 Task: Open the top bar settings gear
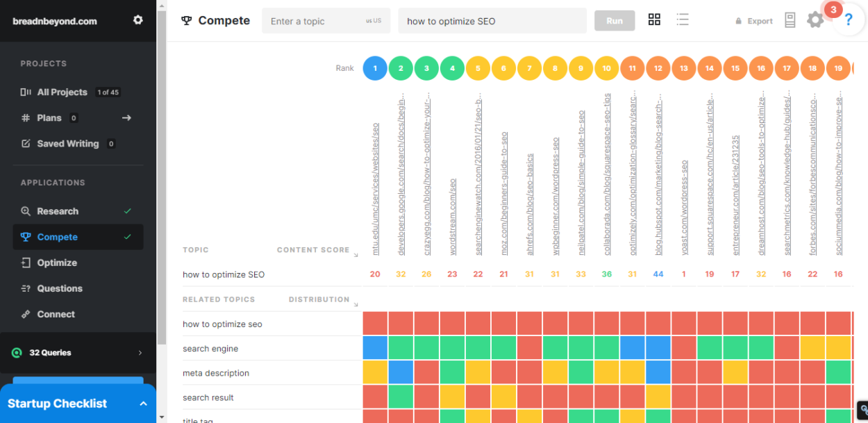[x=815, y=20]
